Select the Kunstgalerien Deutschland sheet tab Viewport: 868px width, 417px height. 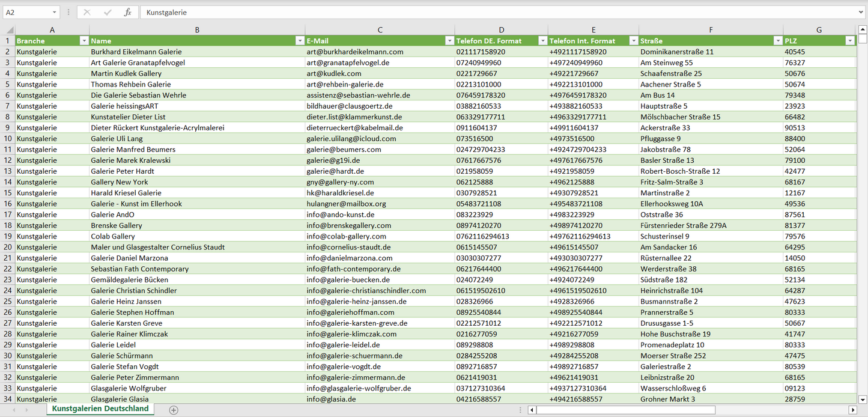[100, 409]
